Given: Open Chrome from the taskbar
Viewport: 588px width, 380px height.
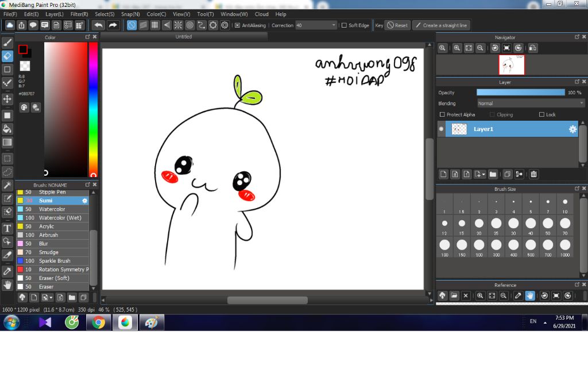Looking at the screenshot, I should click(98, 323).
